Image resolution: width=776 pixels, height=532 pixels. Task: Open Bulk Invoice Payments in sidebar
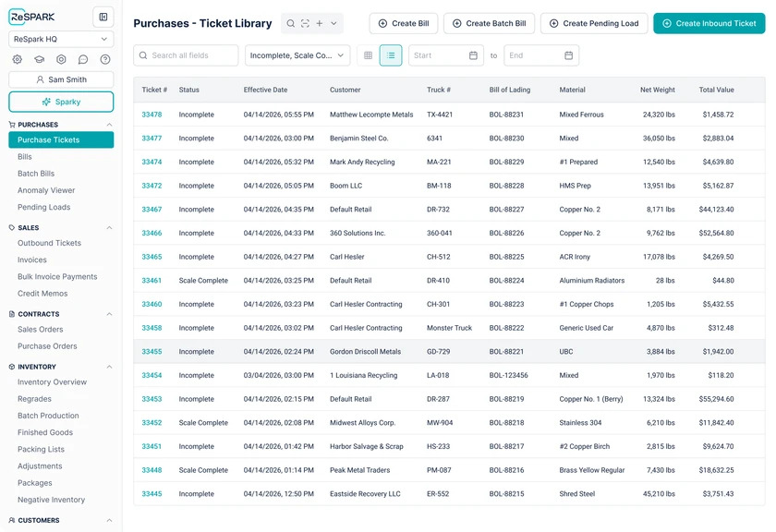coord(57,277)
